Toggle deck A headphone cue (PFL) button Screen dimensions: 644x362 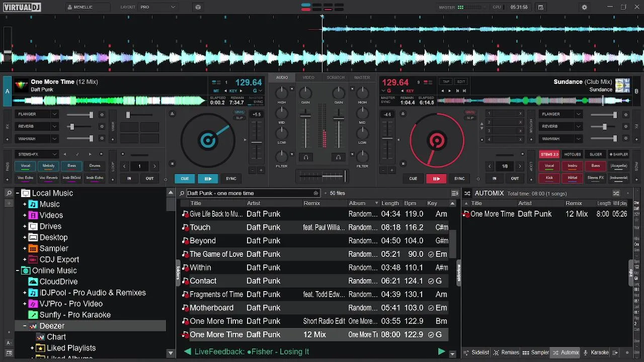(x=305, y=157)
